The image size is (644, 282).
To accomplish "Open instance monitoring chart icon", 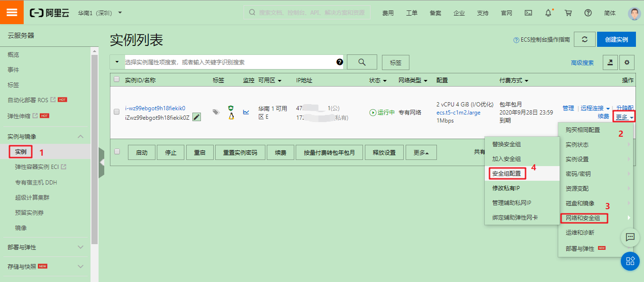I will pos(246,112).
